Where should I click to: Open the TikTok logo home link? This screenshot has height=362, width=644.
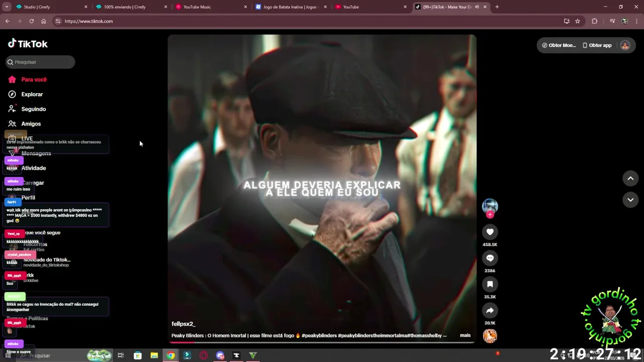(28, 44)
